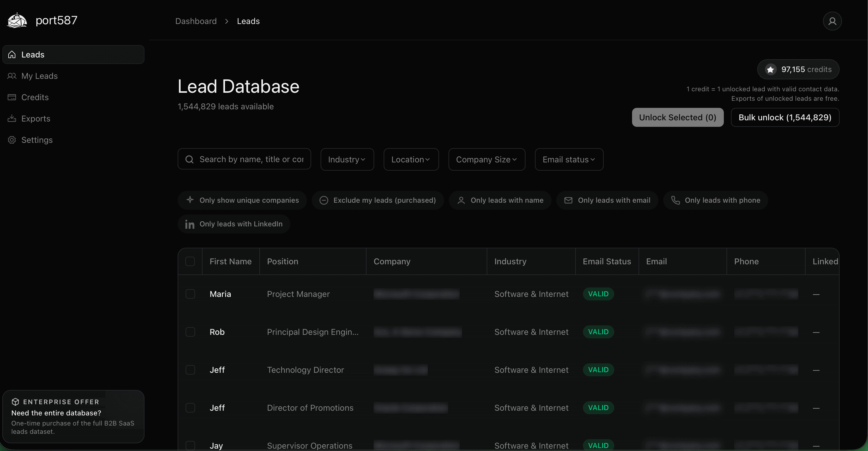Click the Unlock Selected (0) button
868x451 pixels.
[x=678, y=117]
